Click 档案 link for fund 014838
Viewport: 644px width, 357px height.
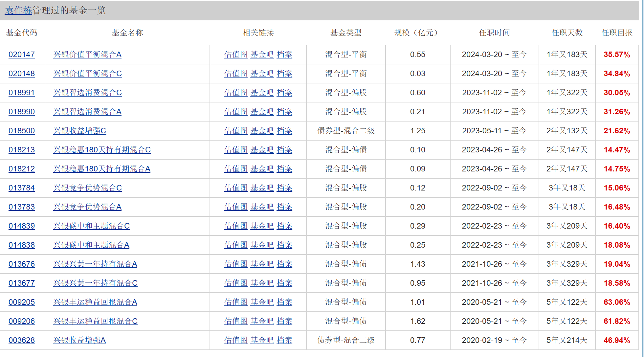tap(284, 245)
